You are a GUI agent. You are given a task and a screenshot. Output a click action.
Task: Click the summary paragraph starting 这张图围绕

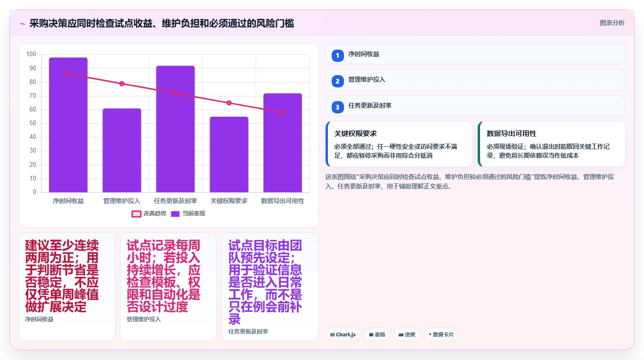pos(470,181)
